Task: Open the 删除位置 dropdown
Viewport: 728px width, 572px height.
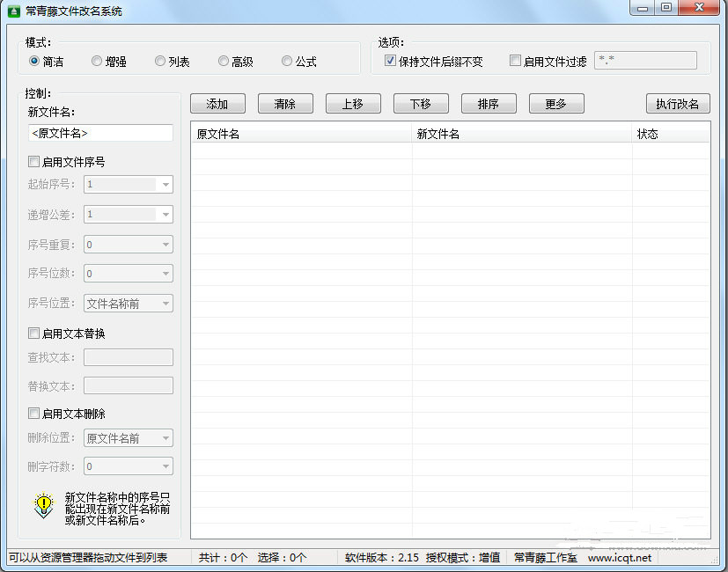Action: [x=164, y=437]
